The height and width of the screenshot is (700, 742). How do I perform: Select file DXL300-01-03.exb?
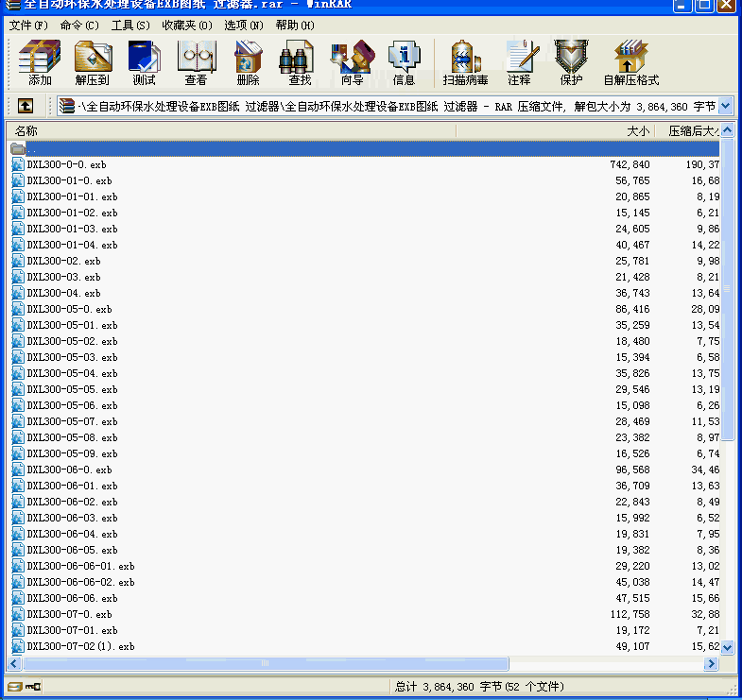pos(72,229)
